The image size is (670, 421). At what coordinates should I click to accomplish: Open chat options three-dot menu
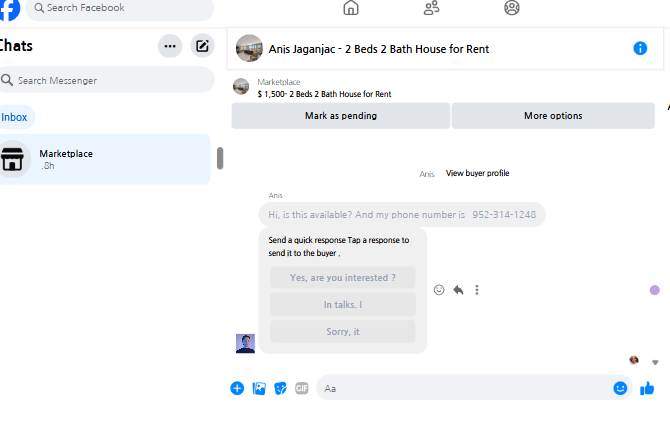click(170, 46)
